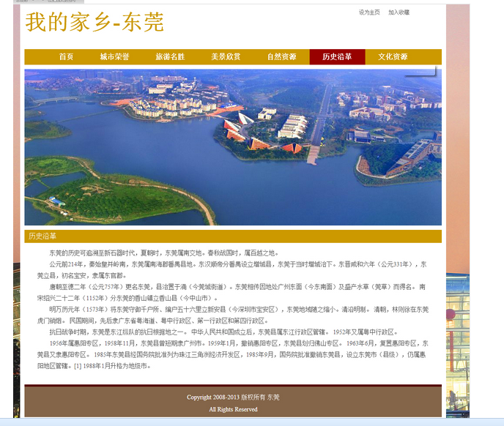Open the 首页 home tab

pyautogui.click(x=66, y=57)
